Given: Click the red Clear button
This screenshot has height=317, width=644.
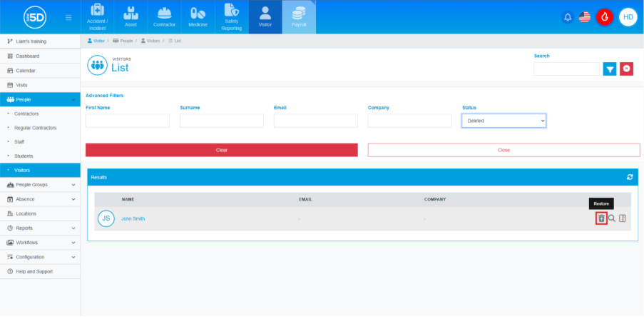Looking at the screenshot, I should pyautogui.click(x=221, y=150).
